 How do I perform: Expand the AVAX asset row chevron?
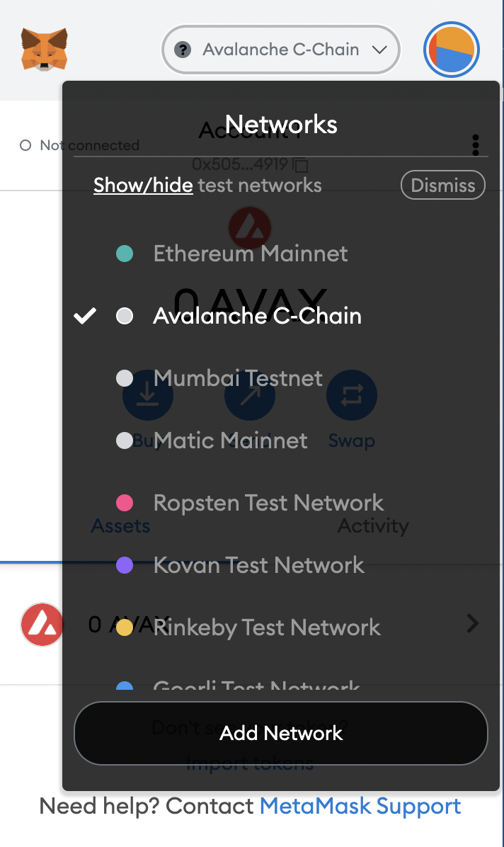(473, 623)
